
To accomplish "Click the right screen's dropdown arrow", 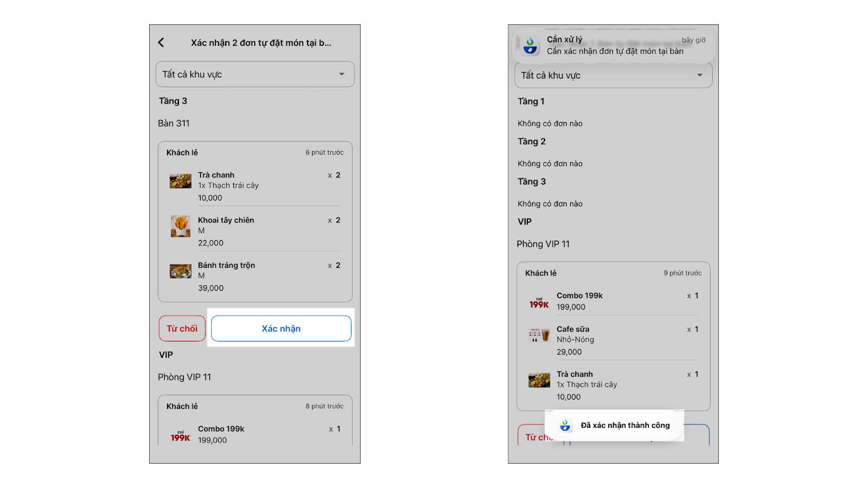I will pos(700,75).
